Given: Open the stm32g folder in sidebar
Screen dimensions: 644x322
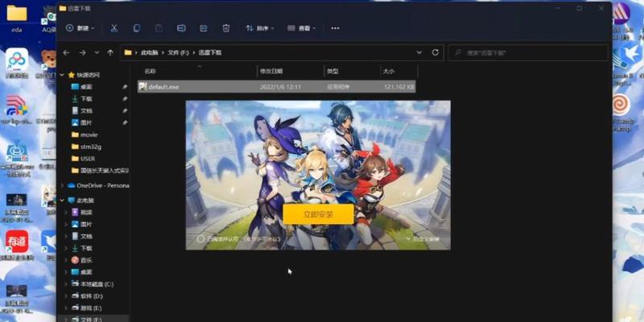Looking at the screenshot, I should [x=86, y=147].
